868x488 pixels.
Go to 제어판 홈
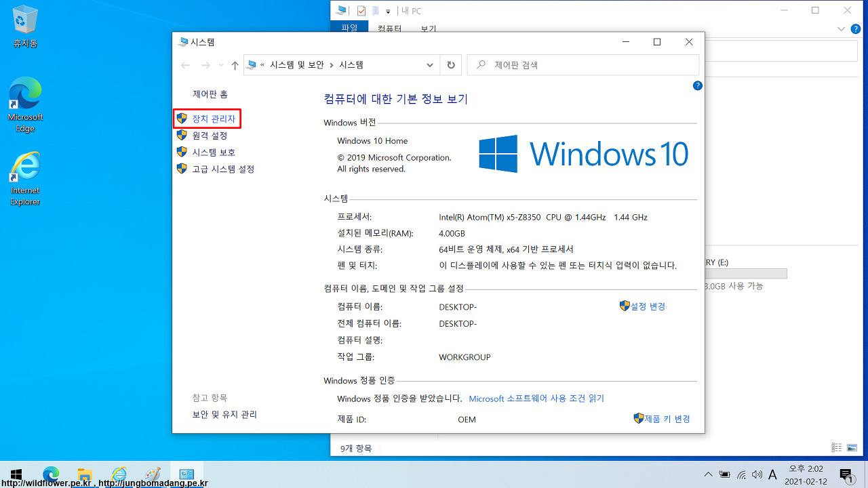[x=210, y=94]
